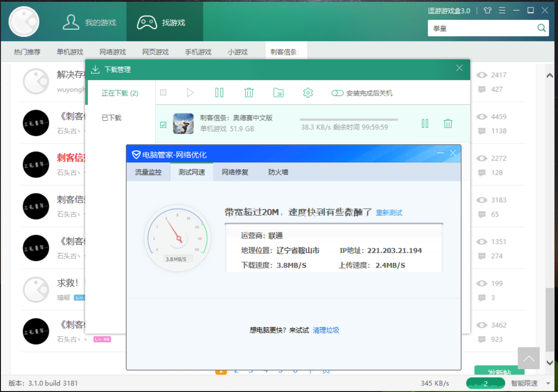Click the 电脑管家 shield logo in title bar
558x392 pixels.
(136, 154)
